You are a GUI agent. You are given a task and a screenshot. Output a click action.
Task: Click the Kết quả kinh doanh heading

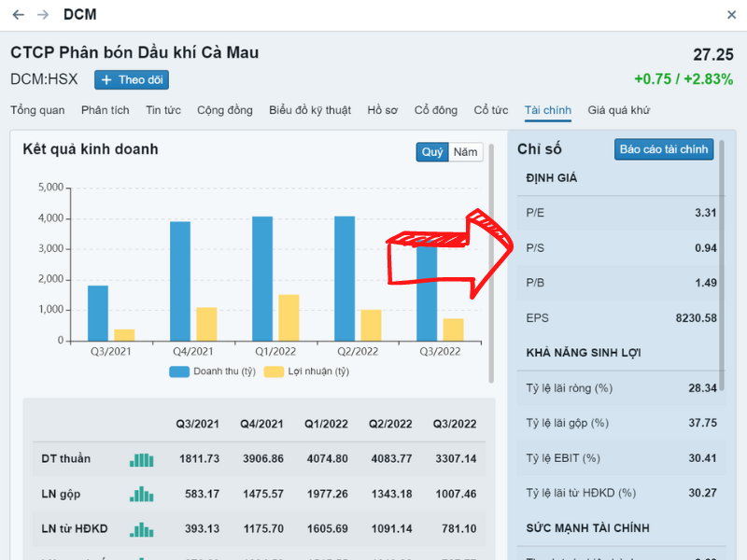pos(91,149)
